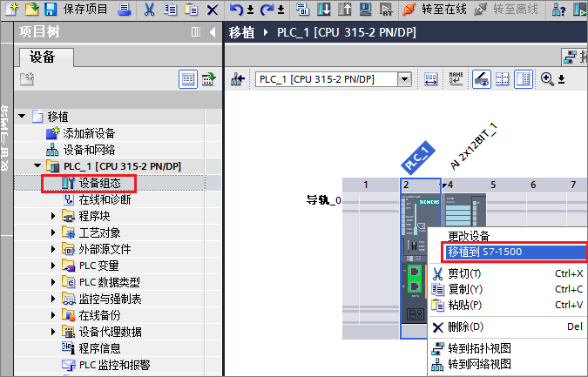The image size is (588, 377).
Task: Expand the 设备代理数据 folder
Action: click(53, 332)
